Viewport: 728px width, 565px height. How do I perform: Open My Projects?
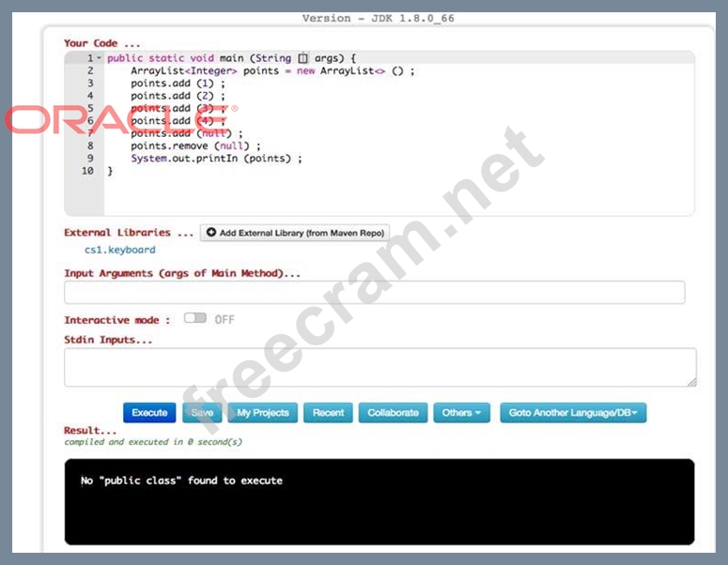pyautogui.click(x=262, y=412)
